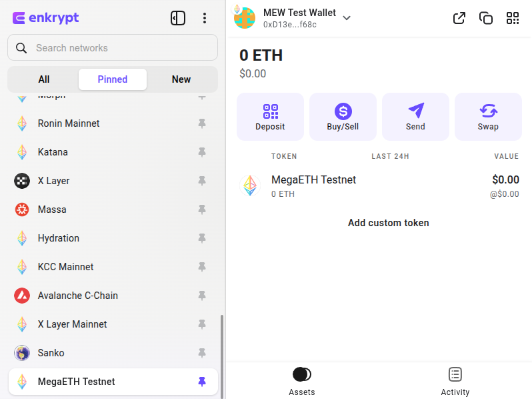
Task: Open the Buy/Sell option
Action: coord(343,117)
